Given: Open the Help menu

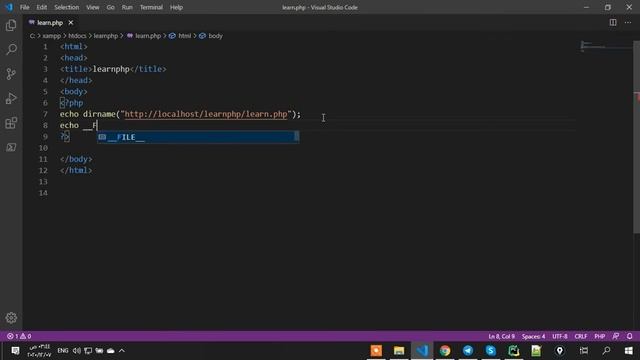Looking at the screenshot, I should click(x=176, y=7).
